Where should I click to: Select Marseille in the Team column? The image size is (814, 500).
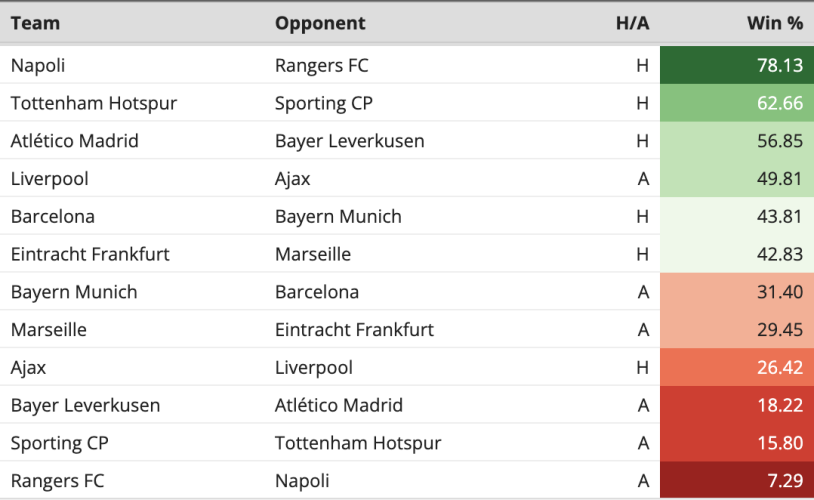49,330
